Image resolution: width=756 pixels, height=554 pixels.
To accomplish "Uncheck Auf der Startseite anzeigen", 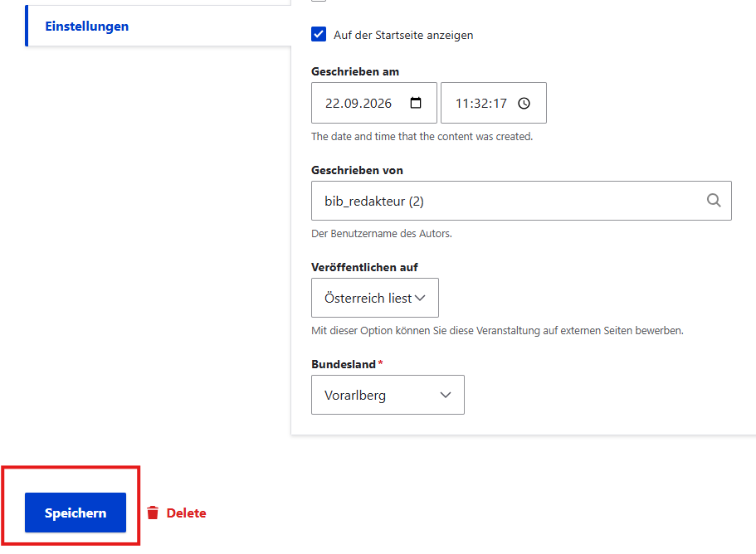I will click(319, 34).
